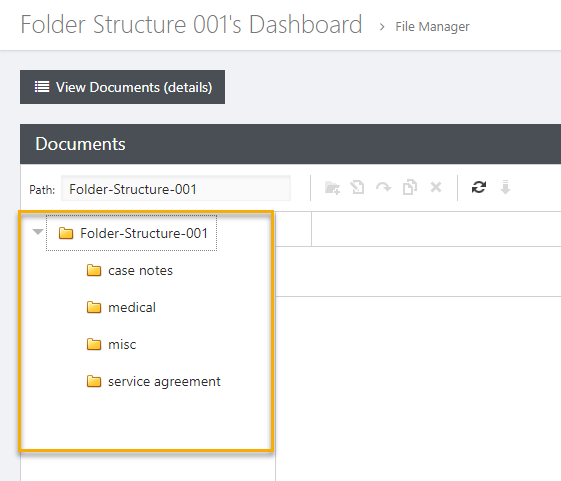Click the list icon on View Documents button
The image size is (561, 481).
point(42,87)
